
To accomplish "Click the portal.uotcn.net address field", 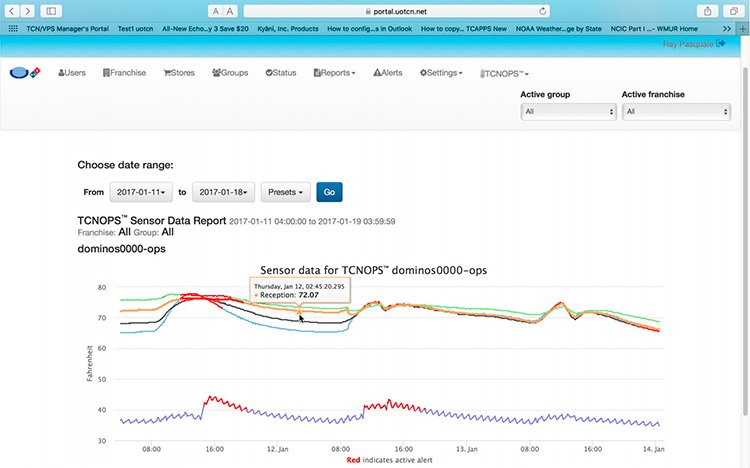I will pos(397,11).
